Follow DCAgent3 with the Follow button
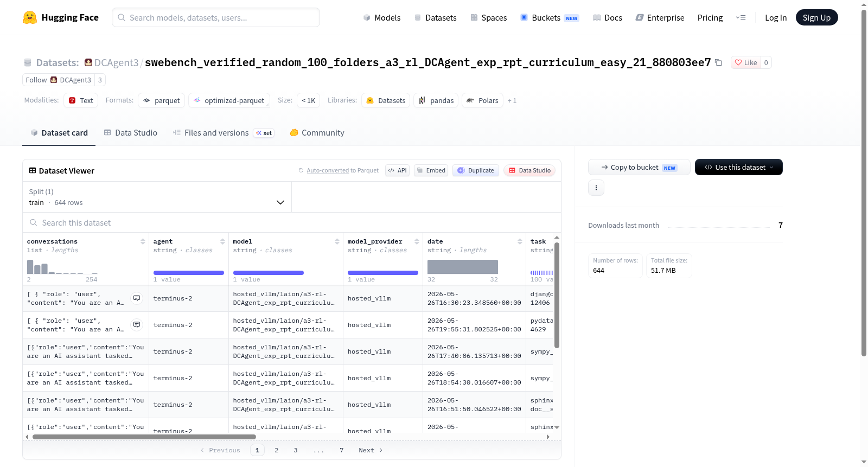This screenshot has height=467, width=868. pyautogui.click(x=59, y=80)
